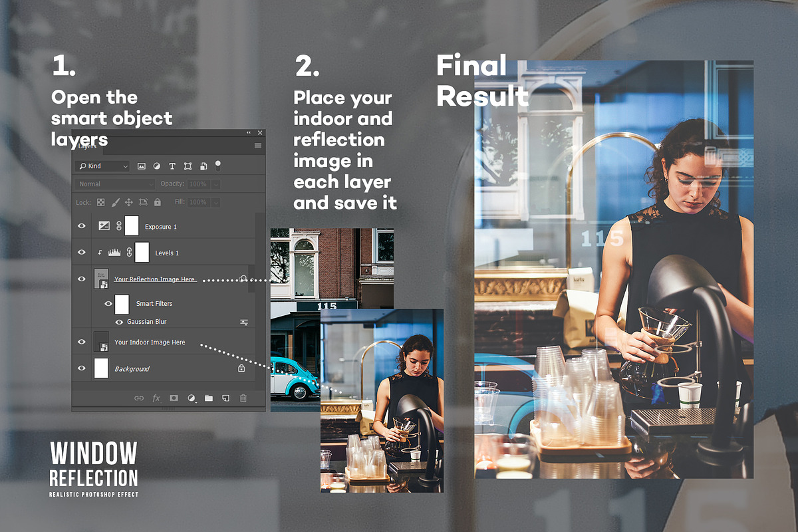
Task: Create a new group folder icon
Action: point(209,398)
